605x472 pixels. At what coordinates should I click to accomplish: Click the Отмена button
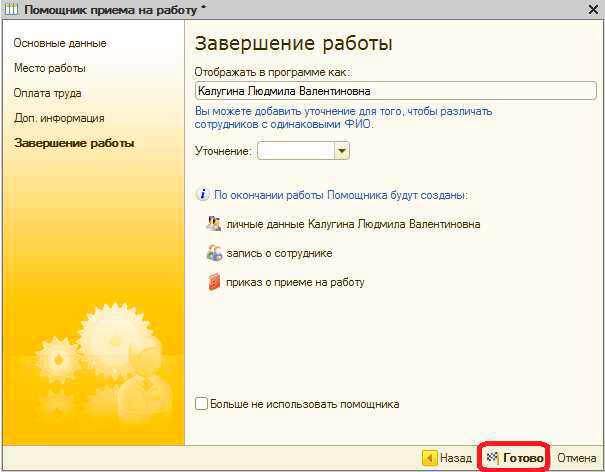click(576, 458)
